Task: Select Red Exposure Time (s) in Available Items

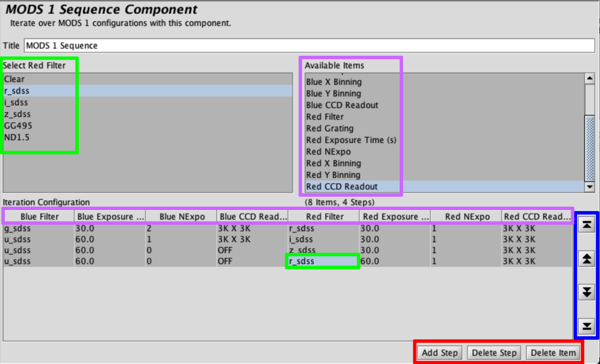Action: coord(445,140)
